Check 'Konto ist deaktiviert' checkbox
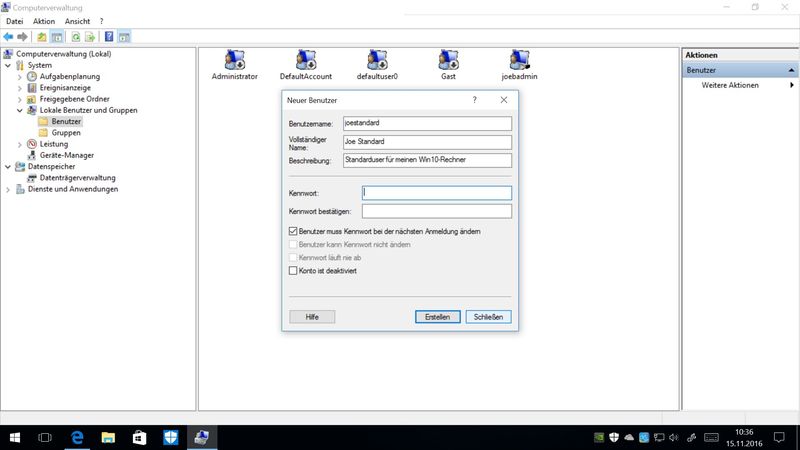 click(x=293, y=271)
